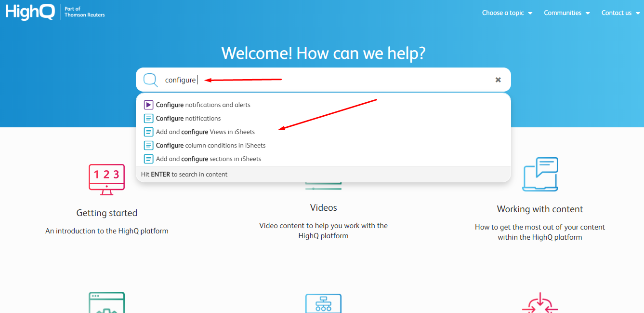Click the document icon beside Add and configure sections
644x313 pixels.
pos(148,159)
